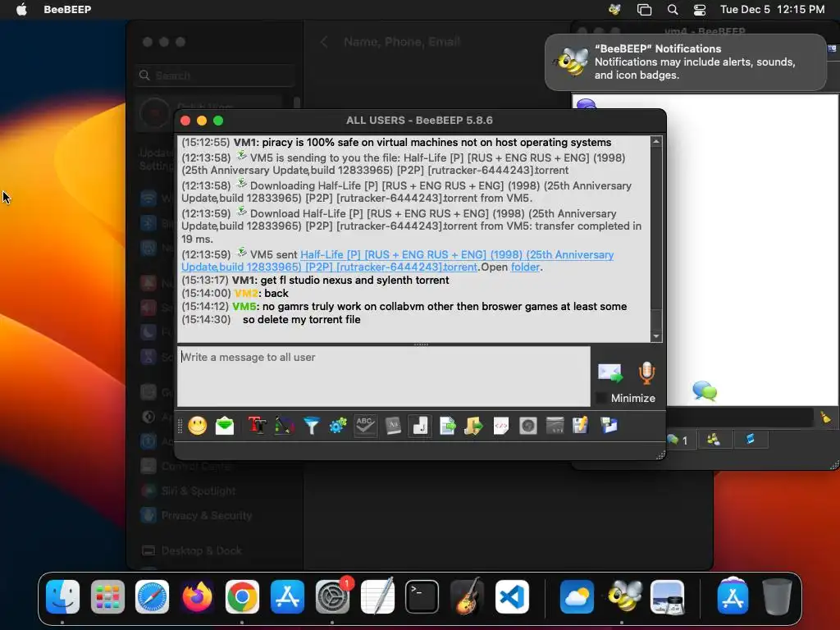Select the users group tab in vm4 window

(x=714, y=440)
